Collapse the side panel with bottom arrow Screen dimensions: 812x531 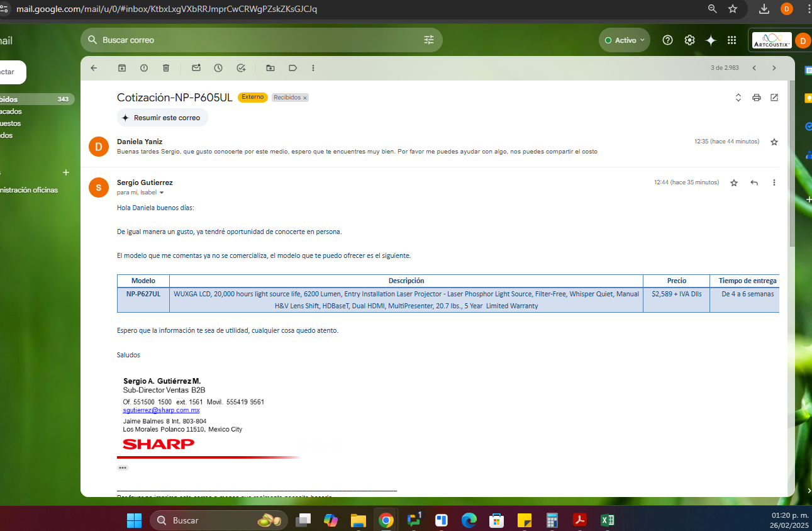[x=808, y=491]
